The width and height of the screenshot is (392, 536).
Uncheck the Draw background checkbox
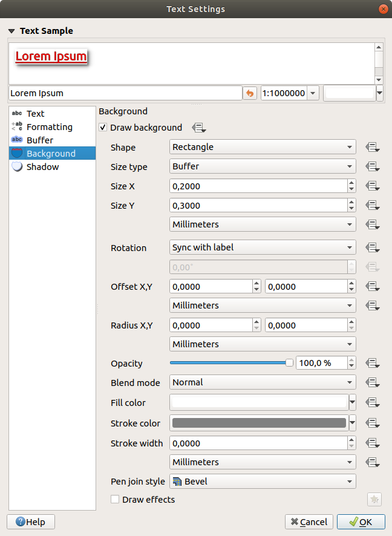[103, 128]
